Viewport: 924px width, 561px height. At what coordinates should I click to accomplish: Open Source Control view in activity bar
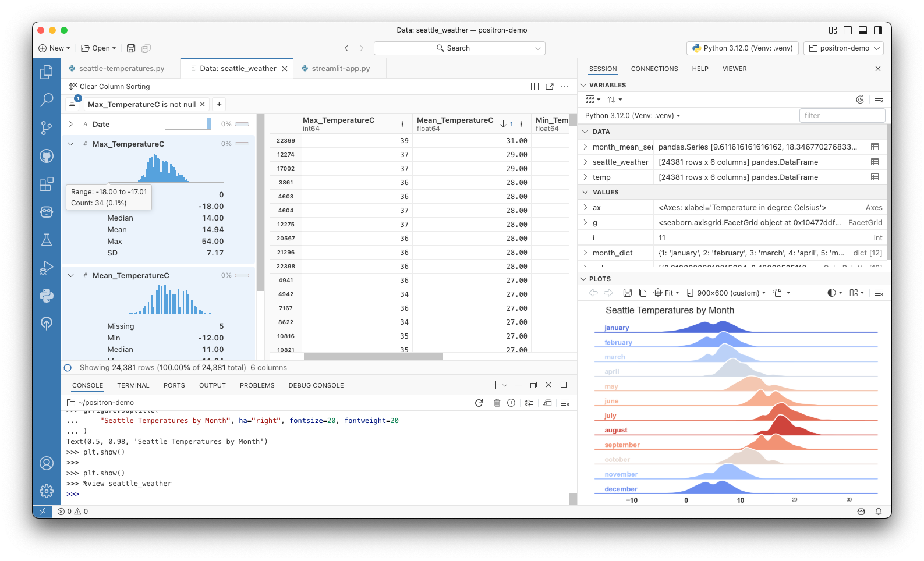tap(47, 128)
